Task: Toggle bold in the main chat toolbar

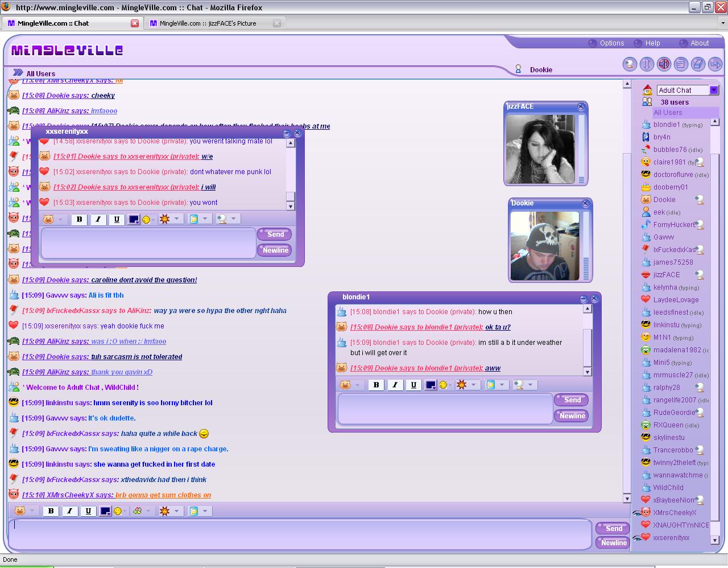Action: click(x=51, y=511)
